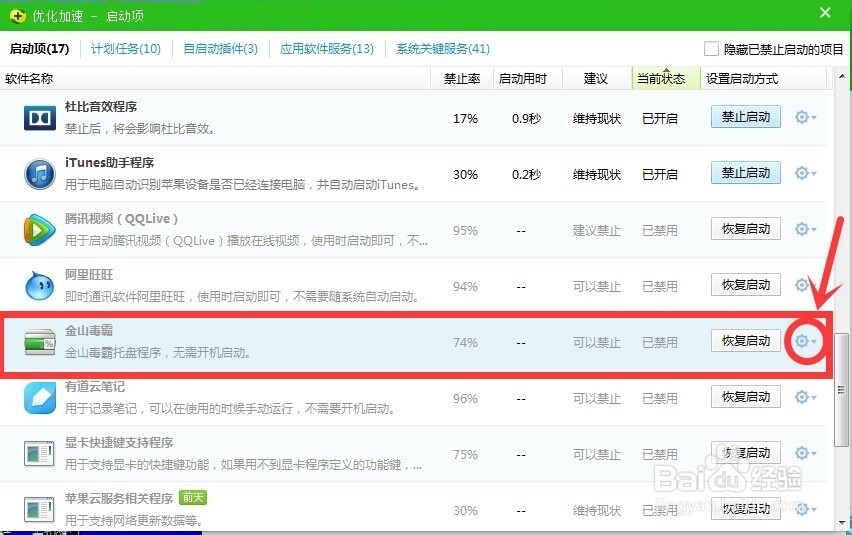Screen dimensions: 852x535
Task: Click the 0.9秒 startup time value
Action: (x=527, y=118)
